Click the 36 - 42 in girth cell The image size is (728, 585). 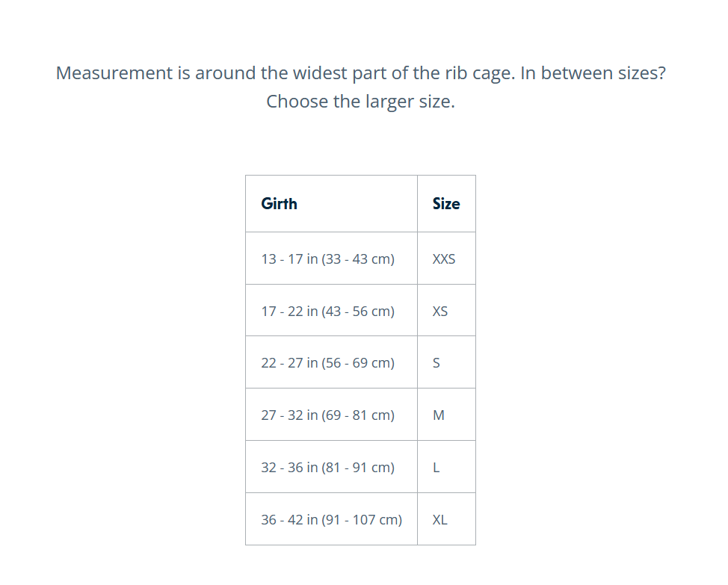click(x=331, y=519)
